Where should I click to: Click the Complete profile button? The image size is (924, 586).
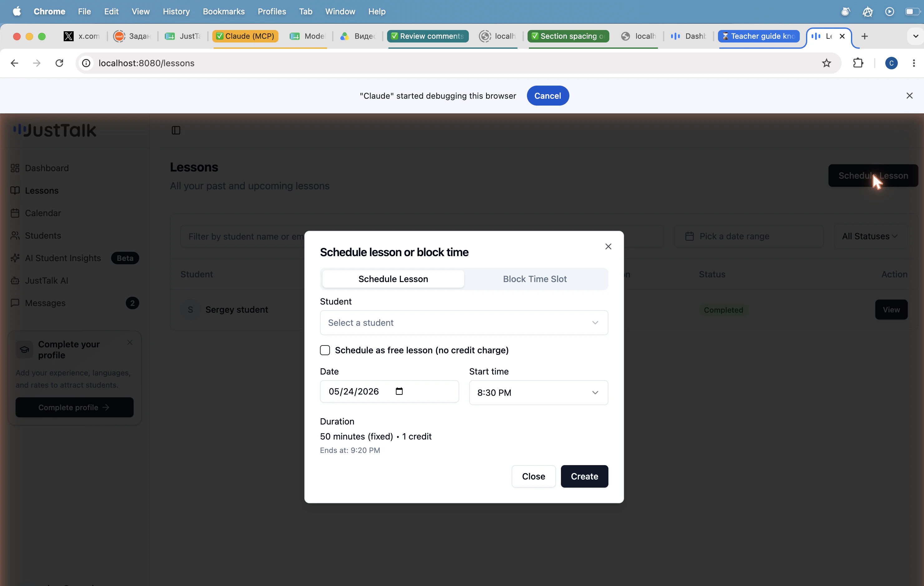point(74,407)
